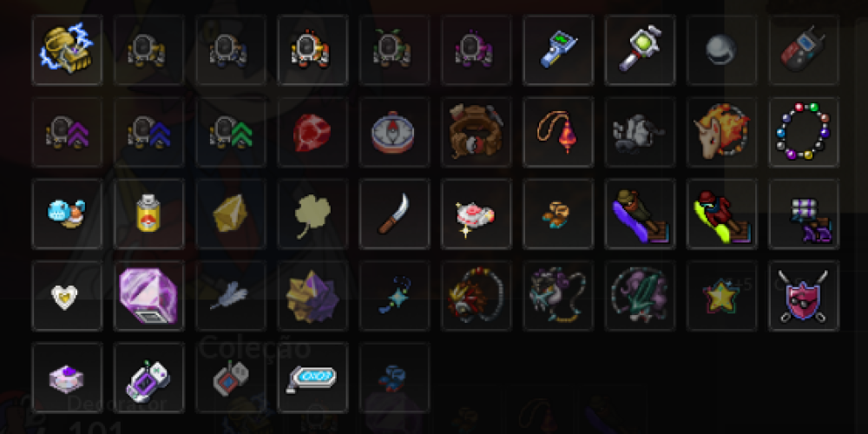The image size is (868, 434).
Task: Select the flaming horse head necklace
Action: point(722,132)
